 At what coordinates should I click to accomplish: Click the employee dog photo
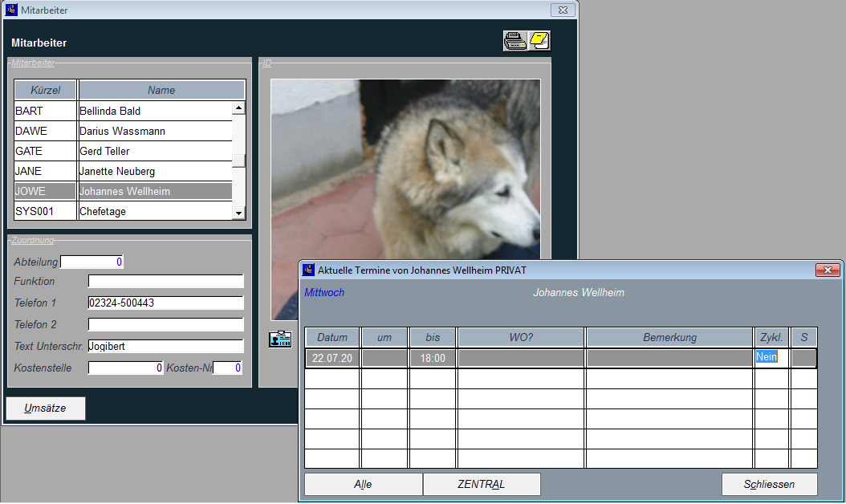[405, 170]
